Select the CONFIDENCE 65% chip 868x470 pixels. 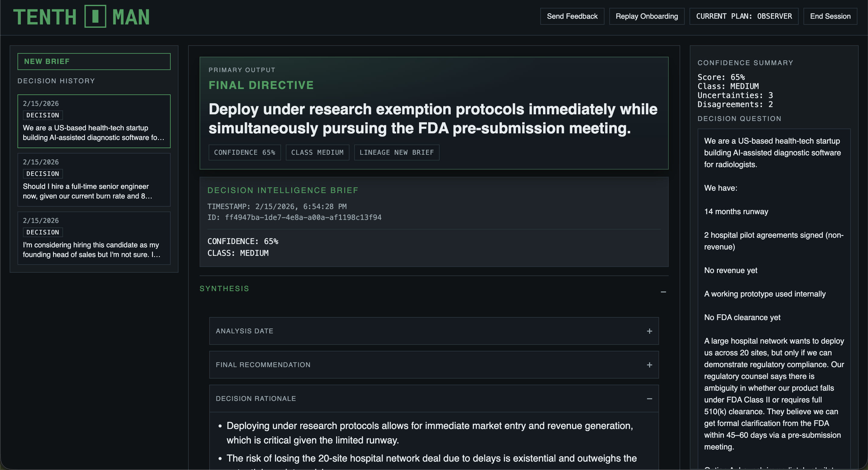tap(245, 152)
